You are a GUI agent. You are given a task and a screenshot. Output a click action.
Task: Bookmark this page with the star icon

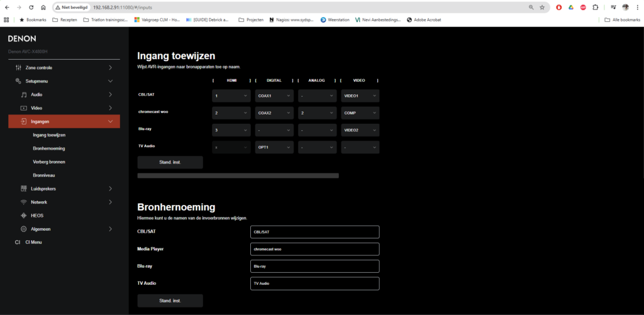click(x=541, y=8)
